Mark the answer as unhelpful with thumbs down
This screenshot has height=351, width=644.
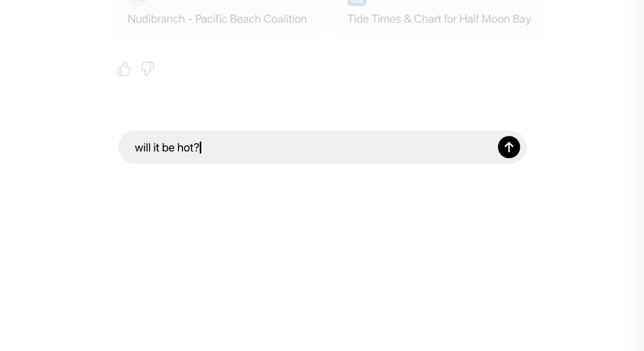148,69
